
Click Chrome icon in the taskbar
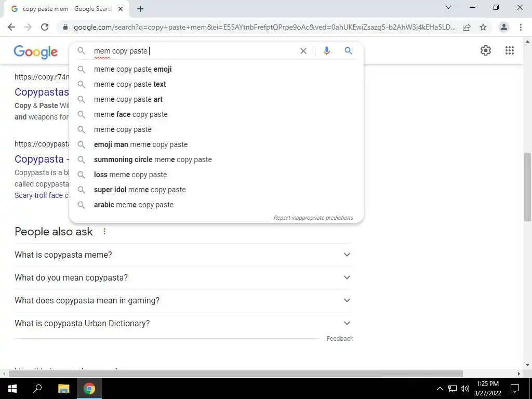pyautogui.click(x=89, y=389)
